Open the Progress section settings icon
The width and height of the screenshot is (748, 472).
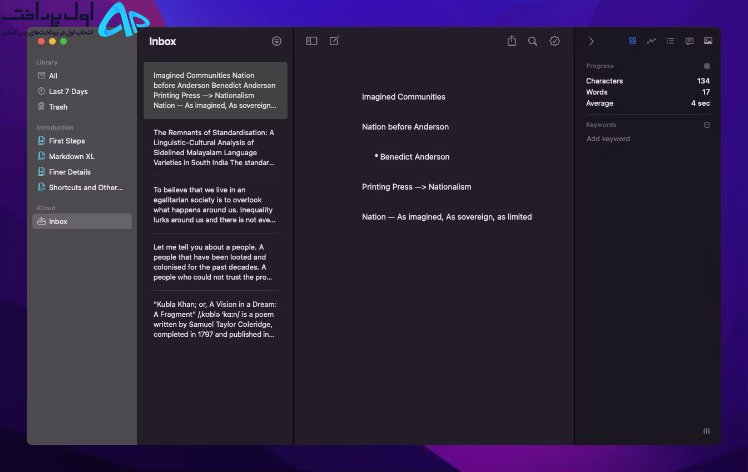click(x=707, y=66)
